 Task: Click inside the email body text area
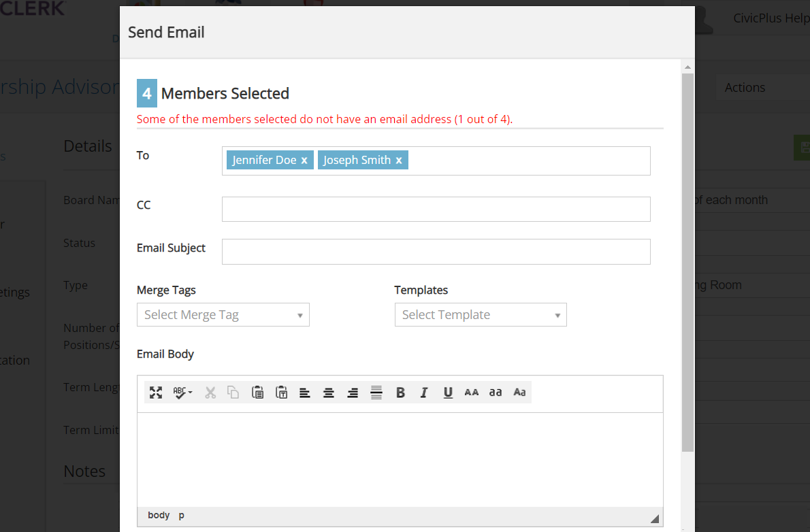(x=400, y=460)
